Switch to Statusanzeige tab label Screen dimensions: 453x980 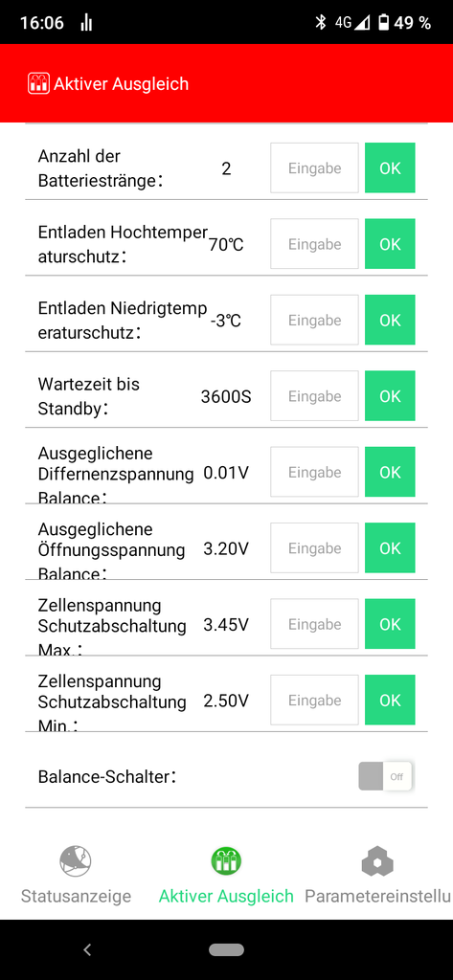[x=76, y=896]
